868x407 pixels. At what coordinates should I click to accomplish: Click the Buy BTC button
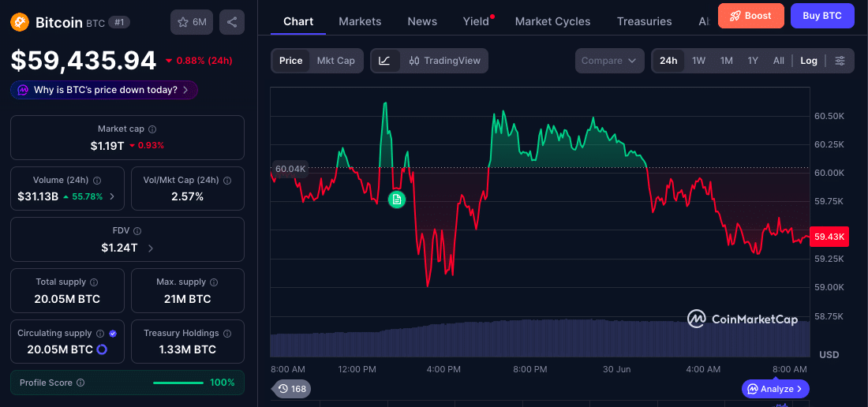[822, 16]
